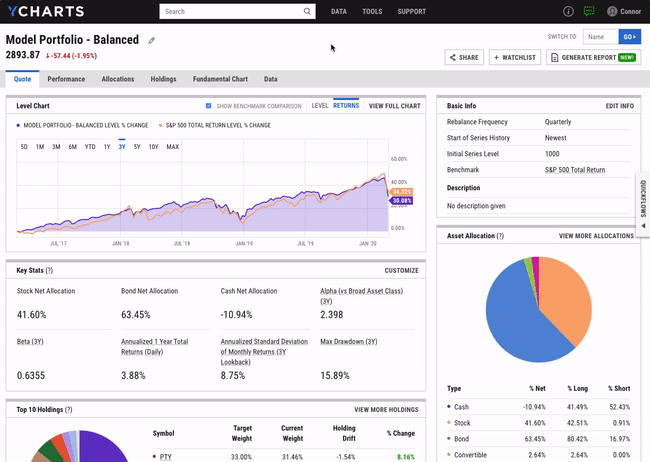Click the pencil icon to rename portfolio

[x=152, y=40]
